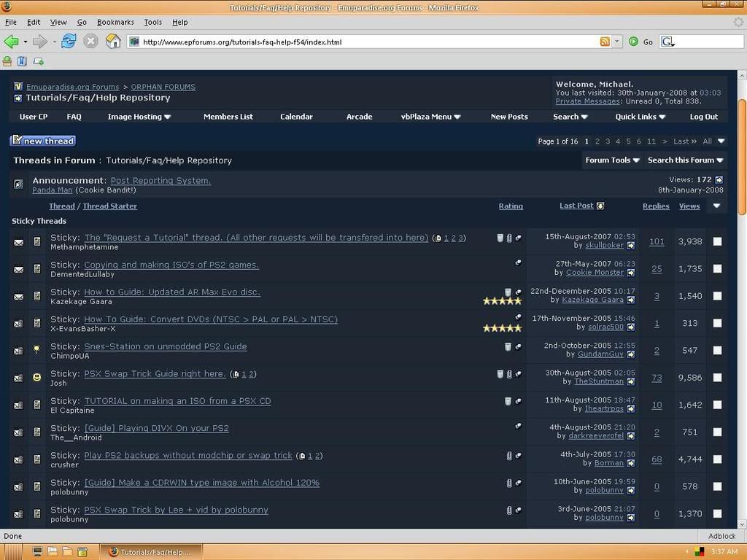This screenshot has width=747, height=560.
Task: Go to page 2 of threads
Action: (597, 141)
